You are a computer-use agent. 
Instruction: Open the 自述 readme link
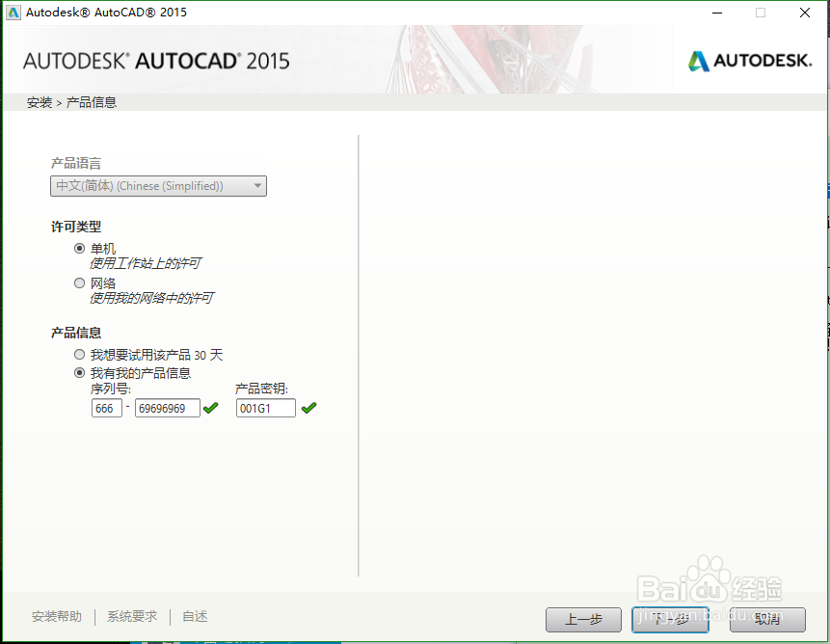coord(195,616)
